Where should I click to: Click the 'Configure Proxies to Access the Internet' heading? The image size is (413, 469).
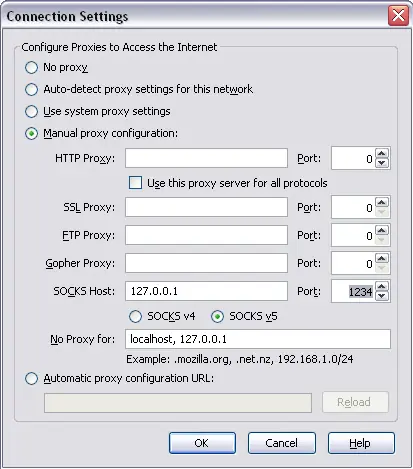coord(119,47)
